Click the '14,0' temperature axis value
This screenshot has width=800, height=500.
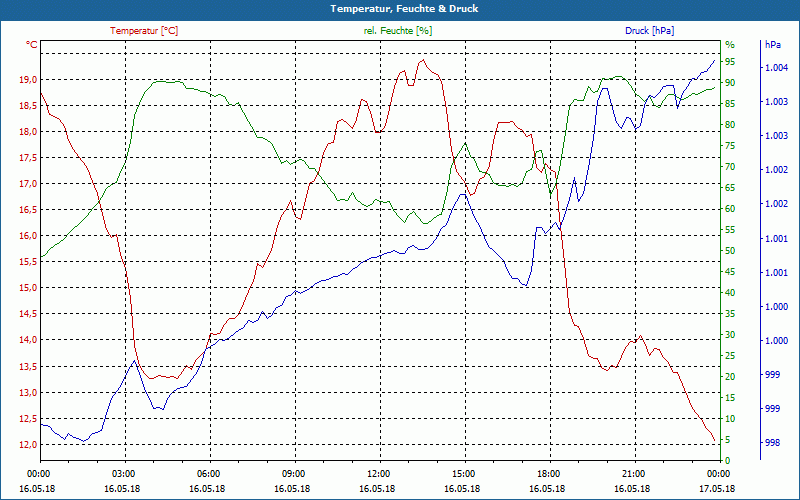(x=29, y=340)
